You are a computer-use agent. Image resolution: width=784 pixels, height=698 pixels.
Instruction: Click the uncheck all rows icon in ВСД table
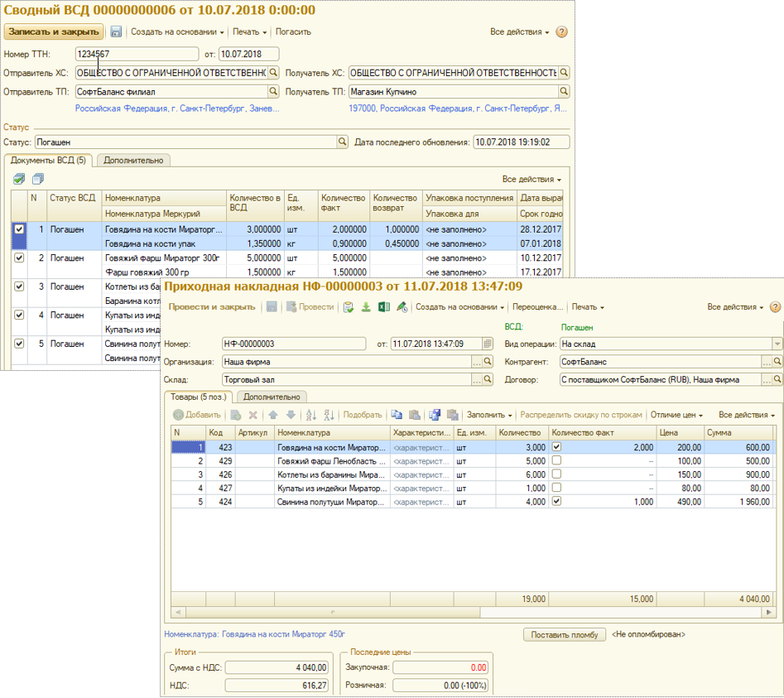[x=38, y=179]
